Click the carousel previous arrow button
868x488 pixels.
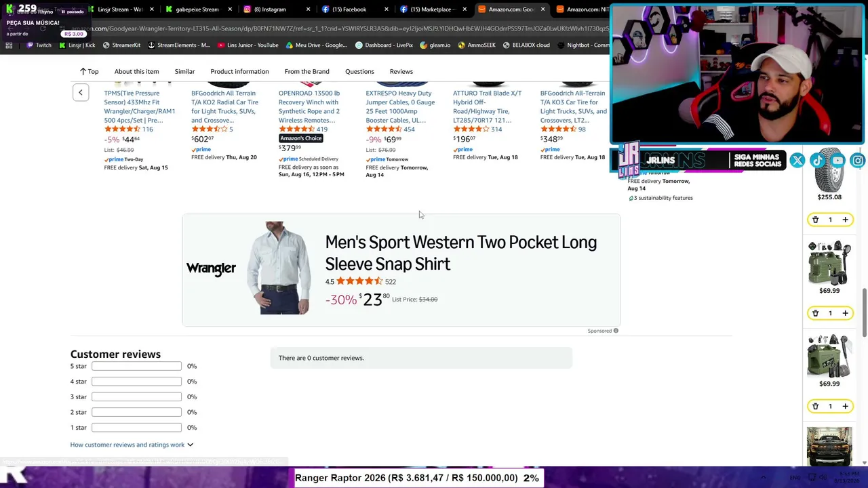pyautogui.click(x=80, y=92)
